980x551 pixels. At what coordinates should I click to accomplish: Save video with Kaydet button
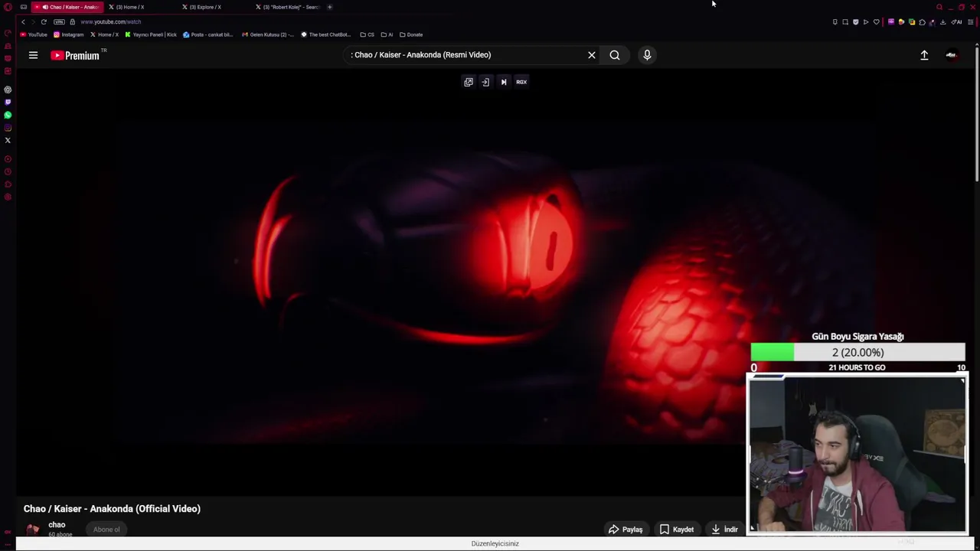tap(677, 530)
